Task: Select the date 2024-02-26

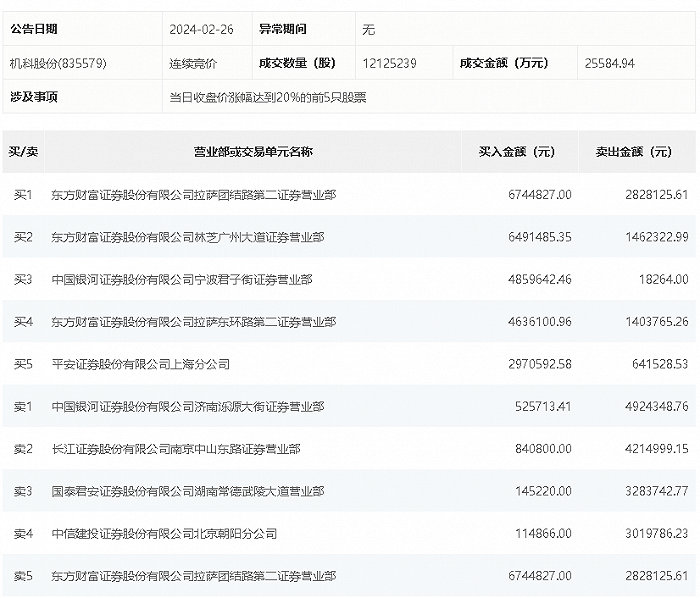Action: click(x=201, y=29)
